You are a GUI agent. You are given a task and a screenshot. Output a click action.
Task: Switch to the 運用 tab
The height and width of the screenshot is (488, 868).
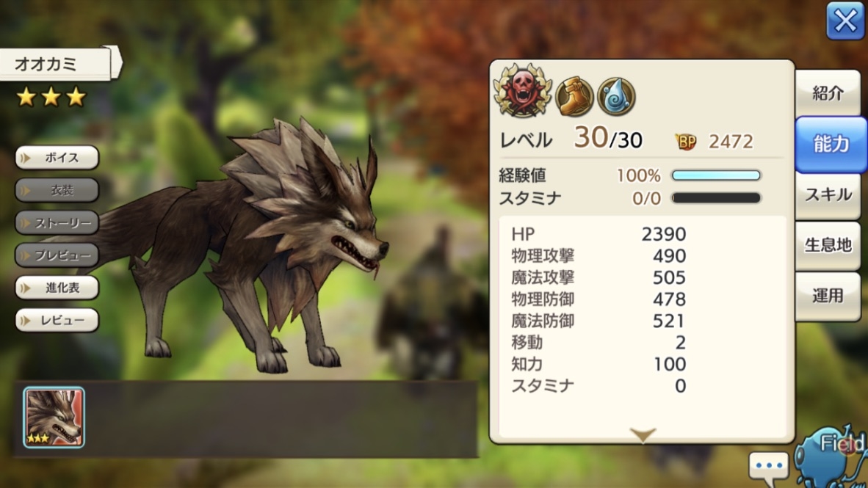(828, 296)
